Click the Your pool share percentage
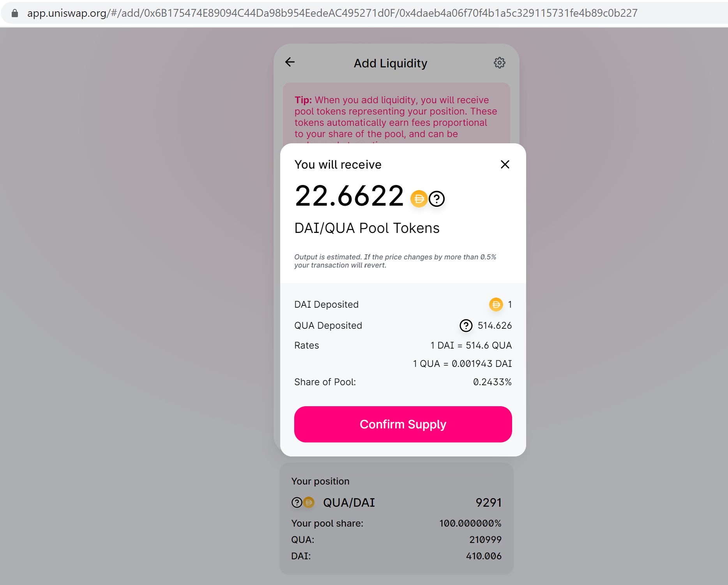 click(470, 523)
